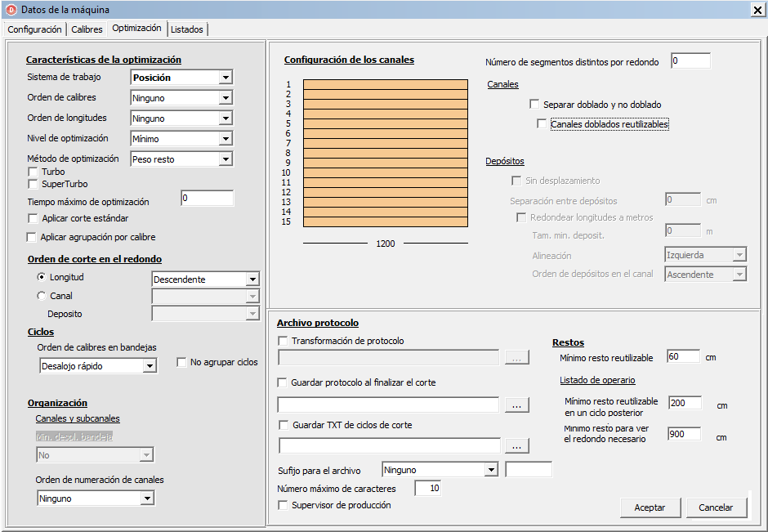Click the Archivo protocolo heading
This screenshot has height=532, width=768.
pyautogui.click(x=318, y=323)
